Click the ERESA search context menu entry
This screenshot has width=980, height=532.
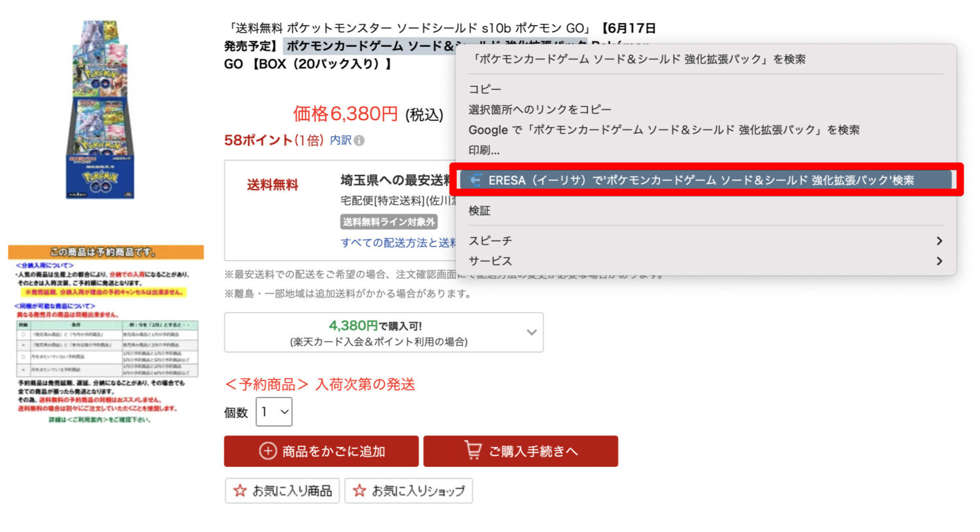[706, 180]
